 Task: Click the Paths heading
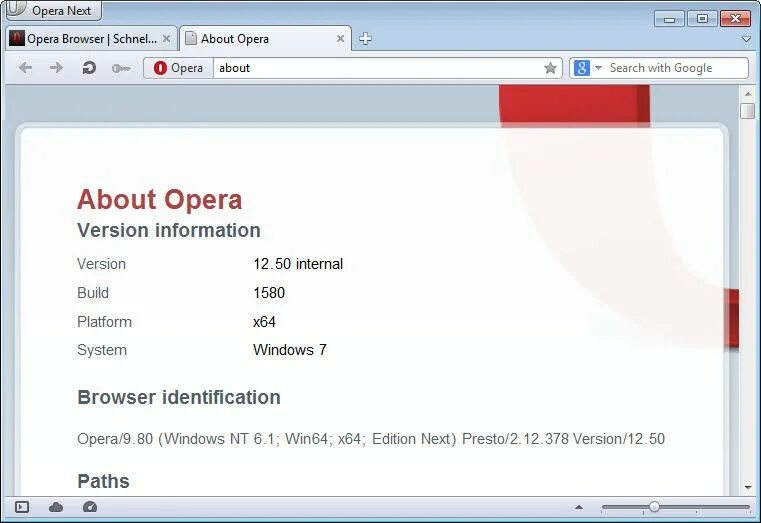point(103,481)
